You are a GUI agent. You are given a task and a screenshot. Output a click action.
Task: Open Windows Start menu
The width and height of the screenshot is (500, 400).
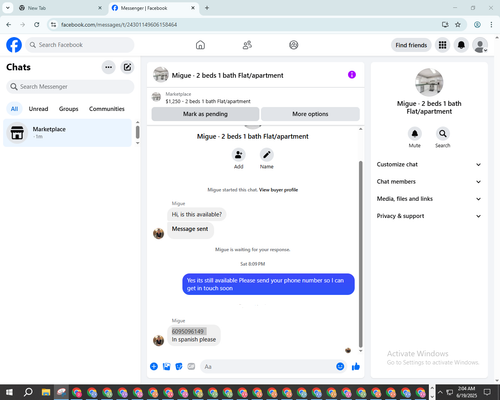(x=9, y=392)
